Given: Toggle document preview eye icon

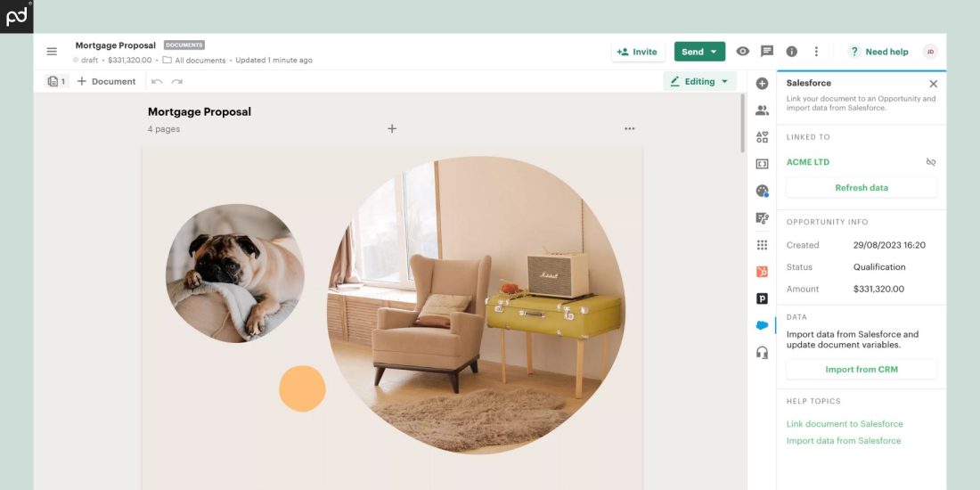Looking at the screenshot, I should (742, 52).
